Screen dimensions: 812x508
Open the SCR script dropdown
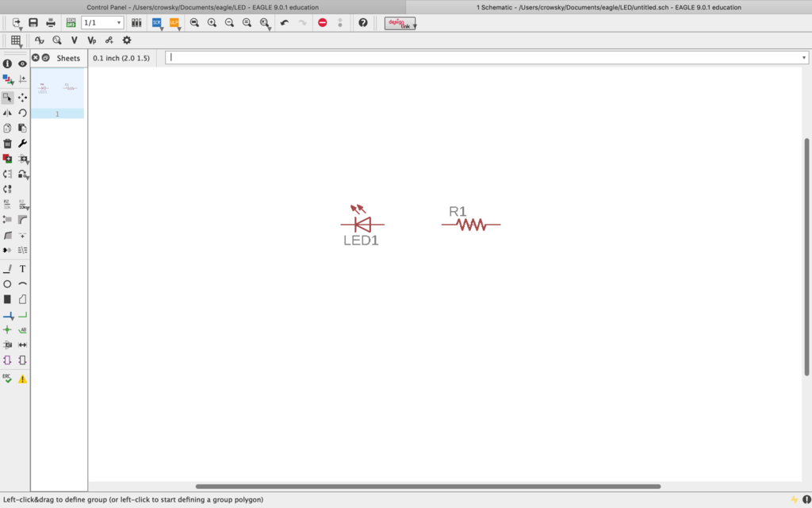[x=157, y=23]
